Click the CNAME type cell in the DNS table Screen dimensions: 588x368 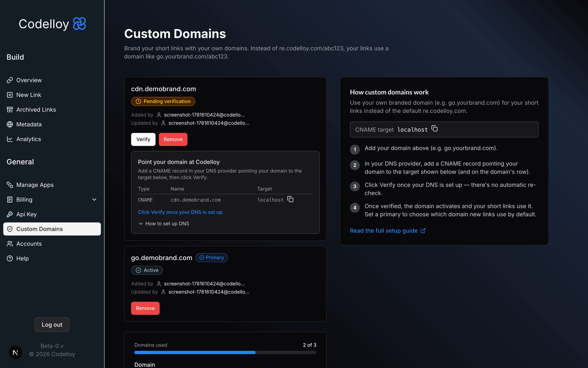(x=145, y=200)
